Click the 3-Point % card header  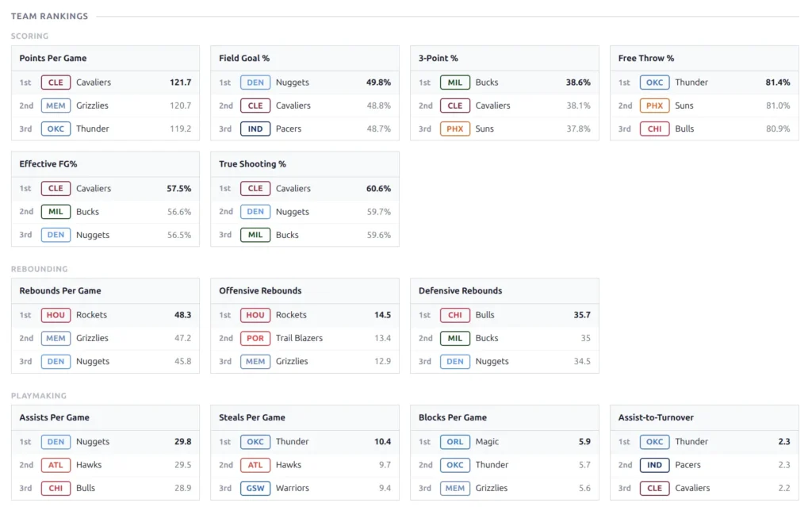(x=504, y=58)
